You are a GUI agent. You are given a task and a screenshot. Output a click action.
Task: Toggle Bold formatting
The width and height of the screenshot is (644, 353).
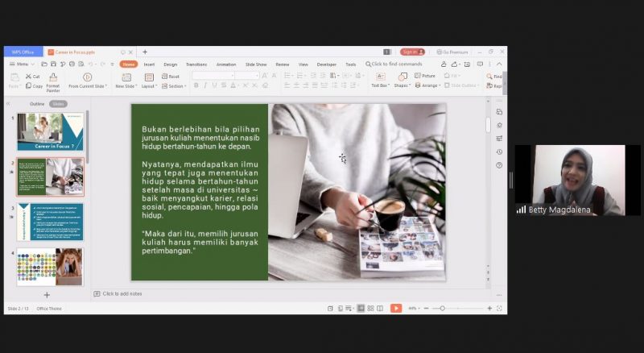click(x=196, y=85)
